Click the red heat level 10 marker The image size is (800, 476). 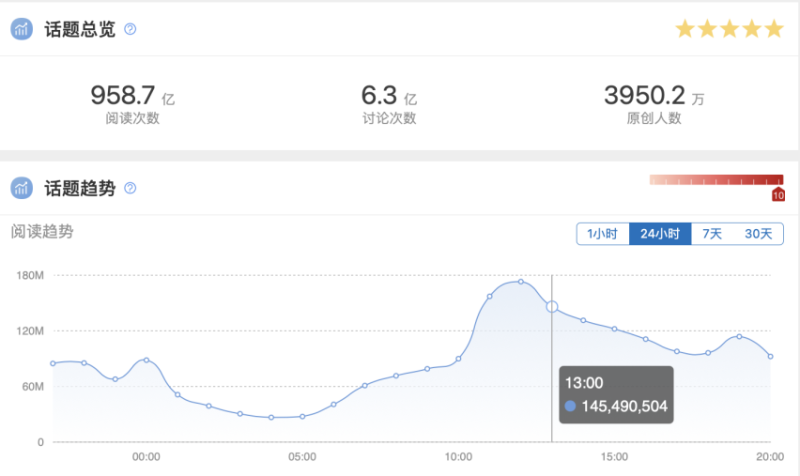click(x=778, y=194)
